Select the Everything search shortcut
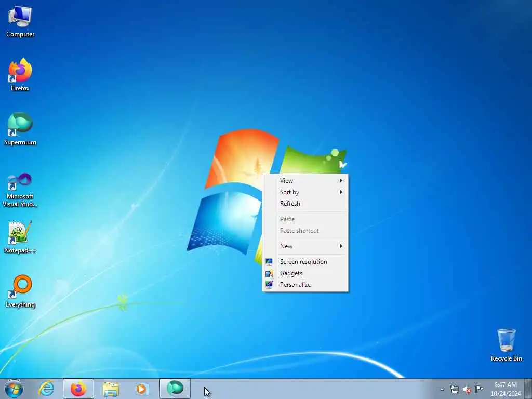 pos(20,291)
